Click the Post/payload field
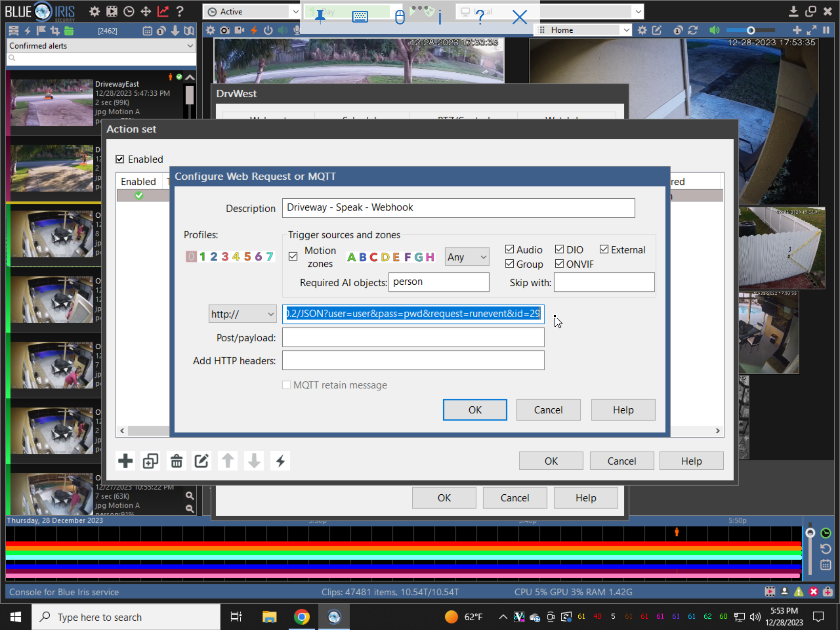The image size is (840, 630). click(413, 337)
